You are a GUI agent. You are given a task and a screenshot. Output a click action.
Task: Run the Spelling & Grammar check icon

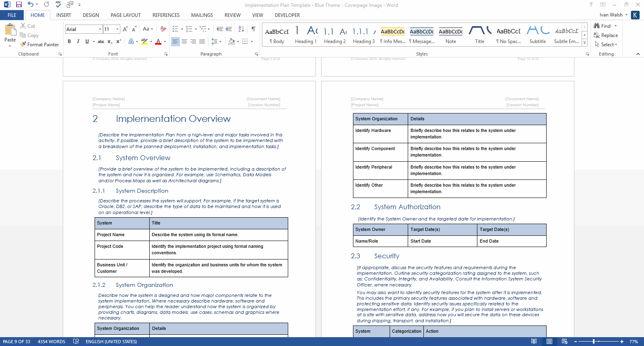coord(58,5)
